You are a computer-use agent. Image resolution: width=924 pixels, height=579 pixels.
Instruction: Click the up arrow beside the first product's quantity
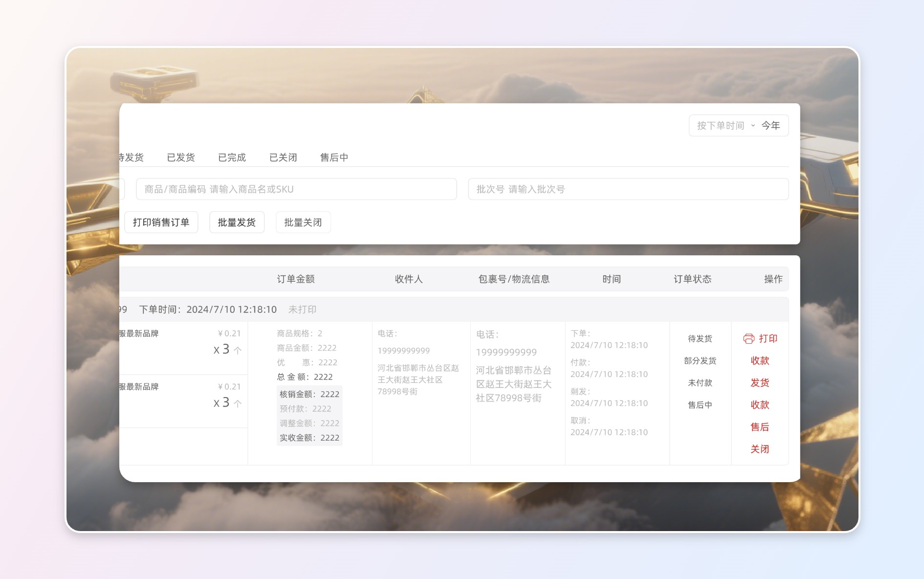pyautogui.click(x=238, y=350)
